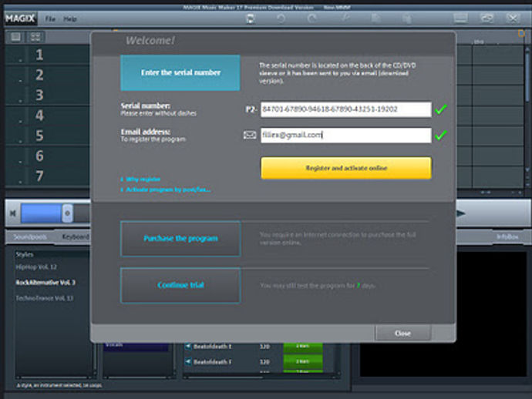The width and height of the screenshot is (532, 399).
Task: Click the window restore button of MAGIX
Action: [x=487, y=18]
